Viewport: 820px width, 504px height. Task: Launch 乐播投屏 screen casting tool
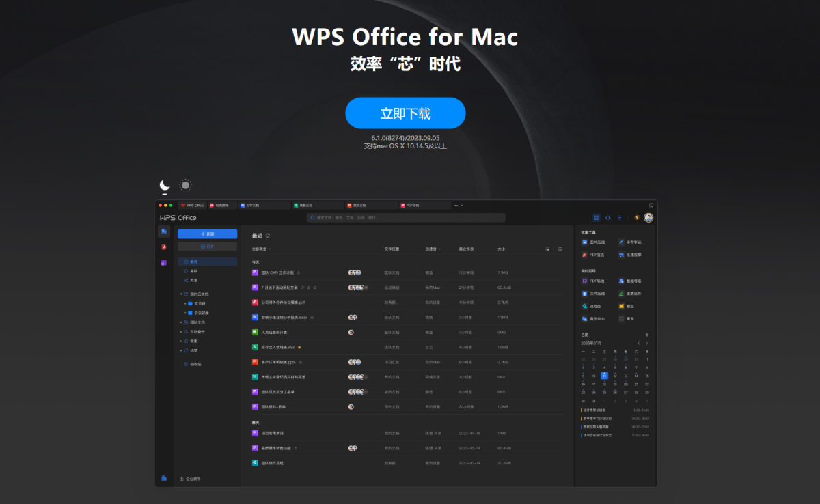[x=633, y=255]
